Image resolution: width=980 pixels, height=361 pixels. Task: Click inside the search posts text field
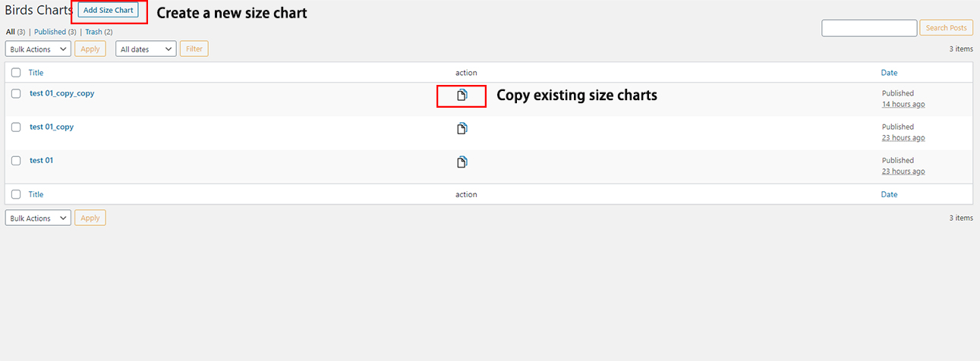pos(869,28)
